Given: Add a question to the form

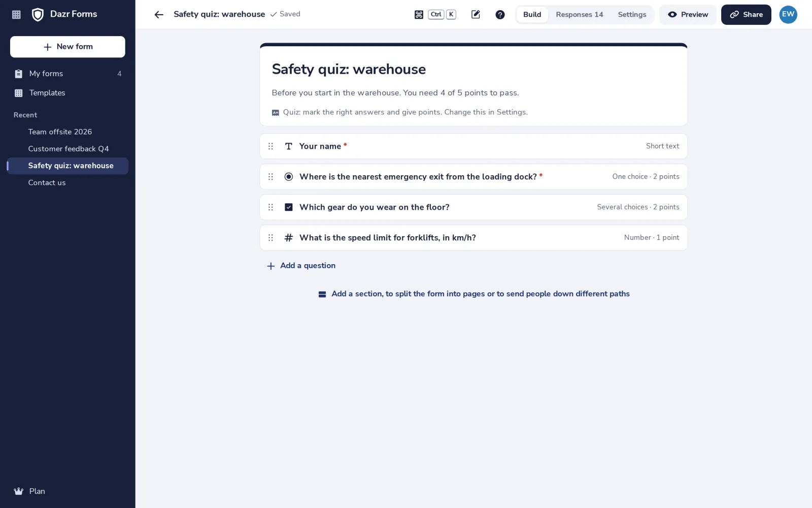Looking at the screenshot, I should tap(301, 266).
